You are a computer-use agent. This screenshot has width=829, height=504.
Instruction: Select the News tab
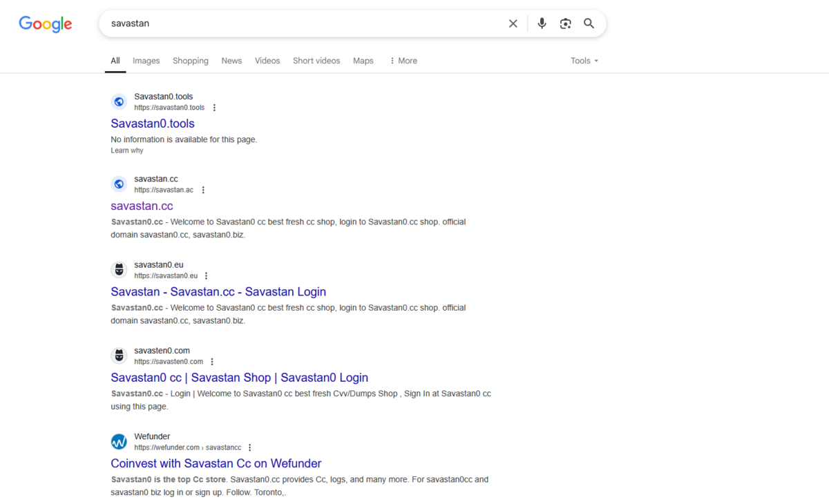click(231, 61)
